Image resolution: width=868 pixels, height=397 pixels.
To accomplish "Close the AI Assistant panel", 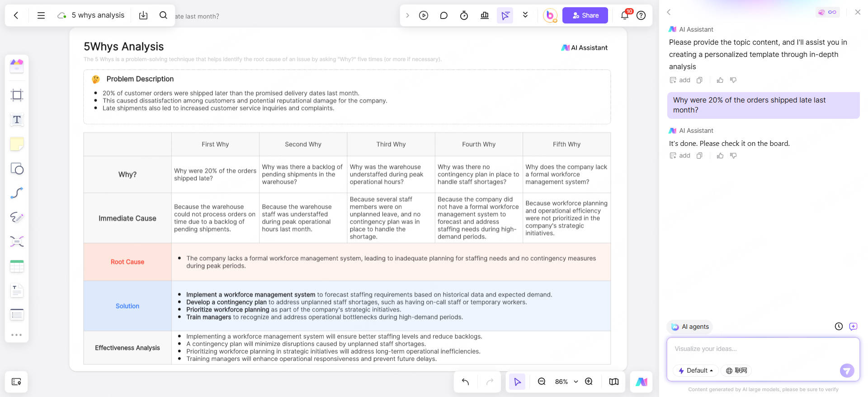I will pyautogui.click(x=858, y=12).
